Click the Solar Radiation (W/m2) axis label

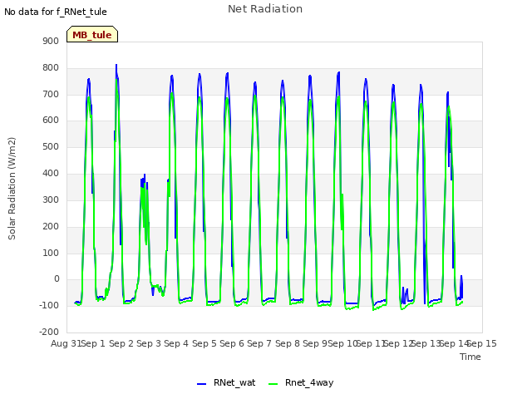(12, 189)
